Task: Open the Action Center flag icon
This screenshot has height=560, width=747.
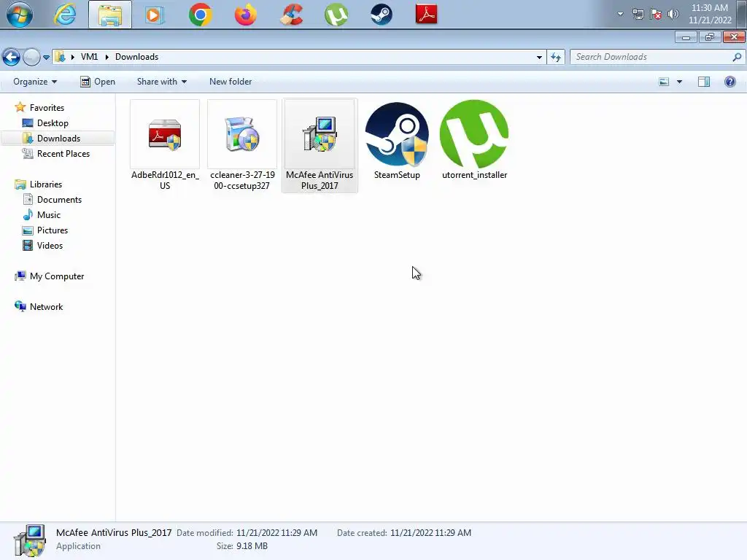Action: (656, 14)
